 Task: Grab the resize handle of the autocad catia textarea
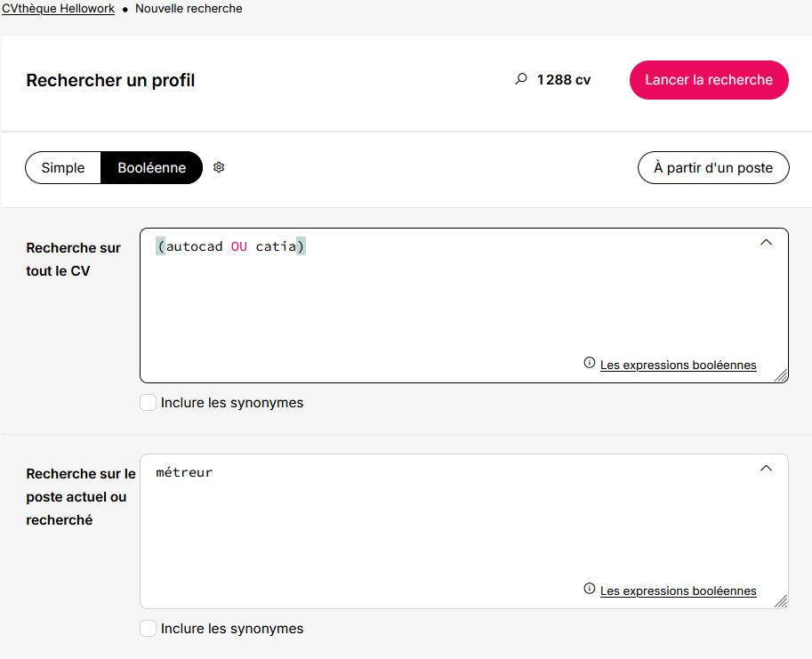click(781, 375)
